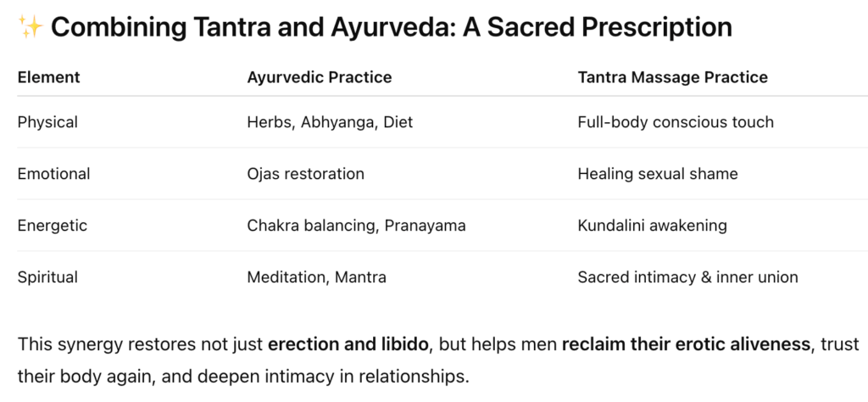Screen dimensions: 868x402
Task: Select the 'Ayurvedic Practice' column header
Action: pos(319,77)
